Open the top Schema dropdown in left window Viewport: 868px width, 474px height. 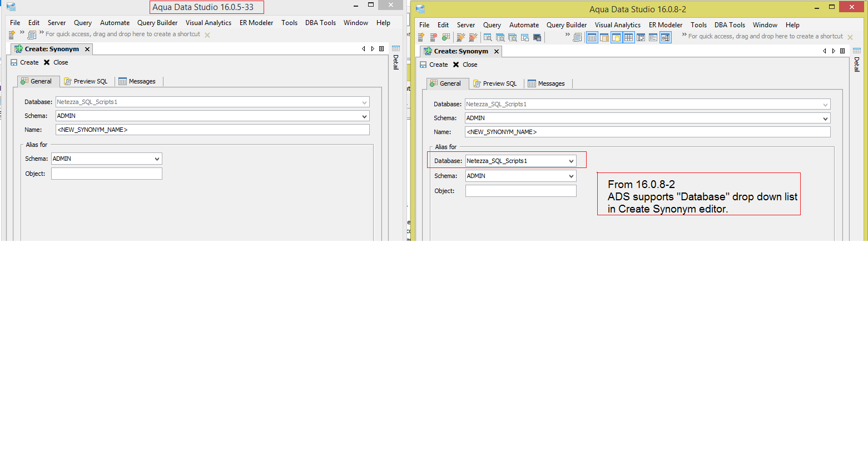[x=365, y=116]
